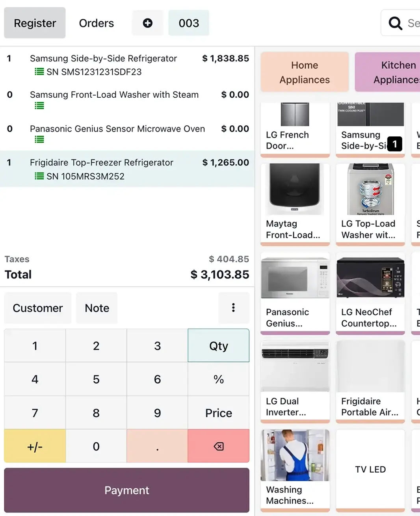Select order 003 tab

pos(189,23)
